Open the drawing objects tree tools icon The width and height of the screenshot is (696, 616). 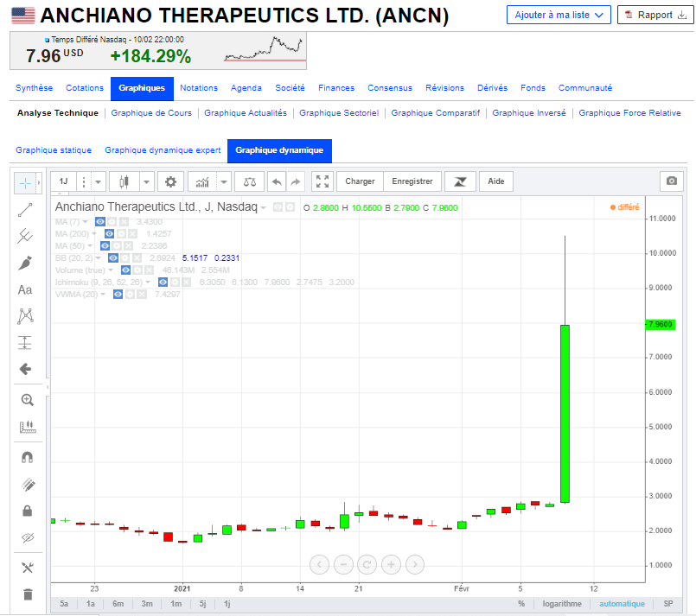(x=28, y=568)
